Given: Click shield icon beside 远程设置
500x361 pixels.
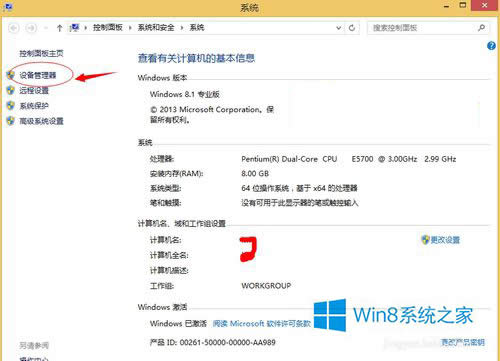Looking at the screenshot, I should 11,90.
